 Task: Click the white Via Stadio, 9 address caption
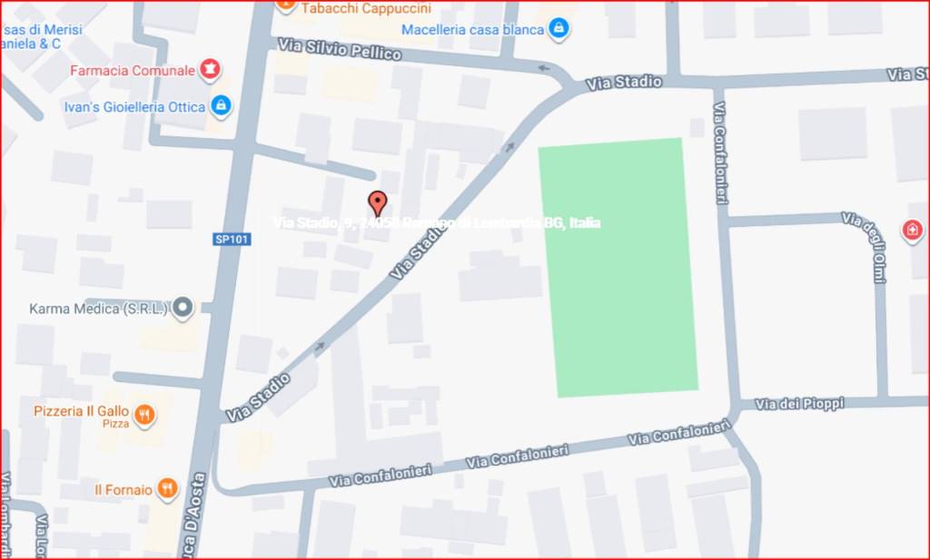tap(437, 222)
